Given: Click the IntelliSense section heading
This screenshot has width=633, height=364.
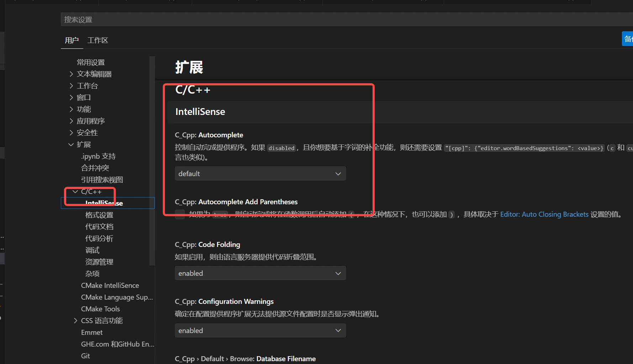Looking at the screenshot, I should (x=200, y=112).
